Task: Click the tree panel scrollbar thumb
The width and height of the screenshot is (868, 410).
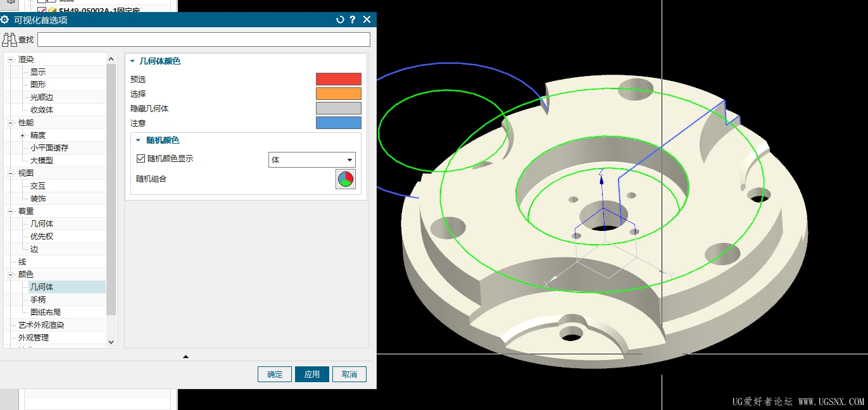Action: pyautogui.click(x=111, y=189)
